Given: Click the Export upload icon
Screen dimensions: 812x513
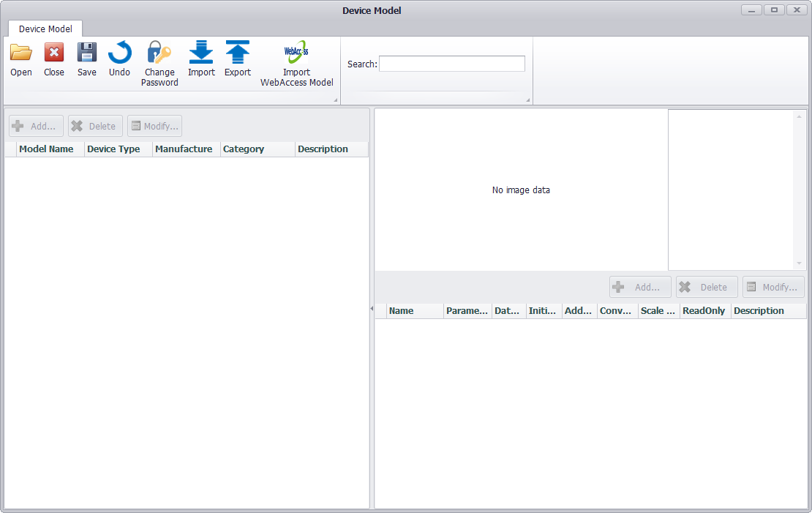Looking at the screenshot, I should point(238,53).
